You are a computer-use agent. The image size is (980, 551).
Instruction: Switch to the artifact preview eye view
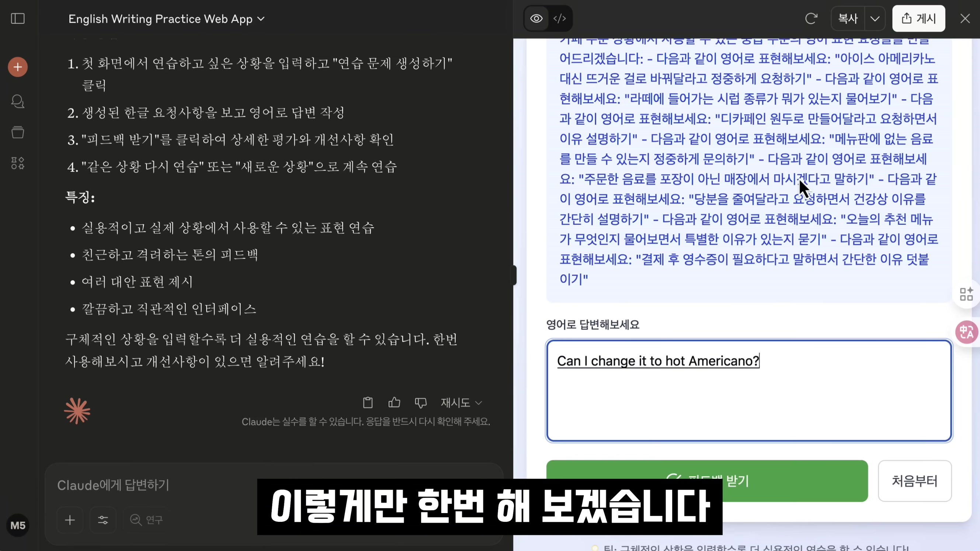point(536,18)
